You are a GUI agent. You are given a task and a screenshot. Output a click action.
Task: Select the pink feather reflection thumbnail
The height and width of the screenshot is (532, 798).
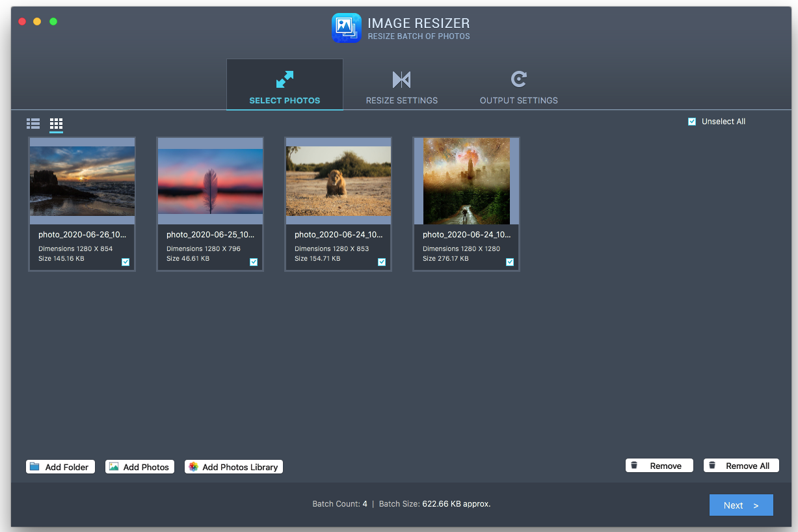click(x=211, y=181)
